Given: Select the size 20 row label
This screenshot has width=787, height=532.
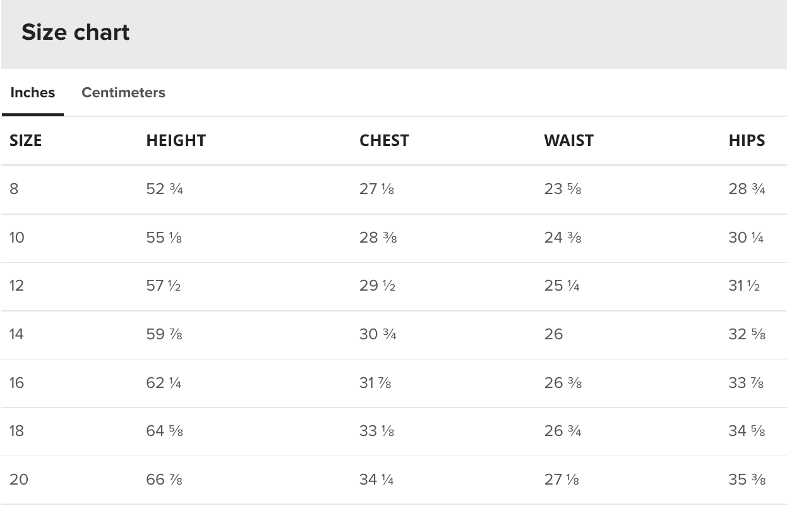Looking at the screenshot, I should [x=19, y=480].
